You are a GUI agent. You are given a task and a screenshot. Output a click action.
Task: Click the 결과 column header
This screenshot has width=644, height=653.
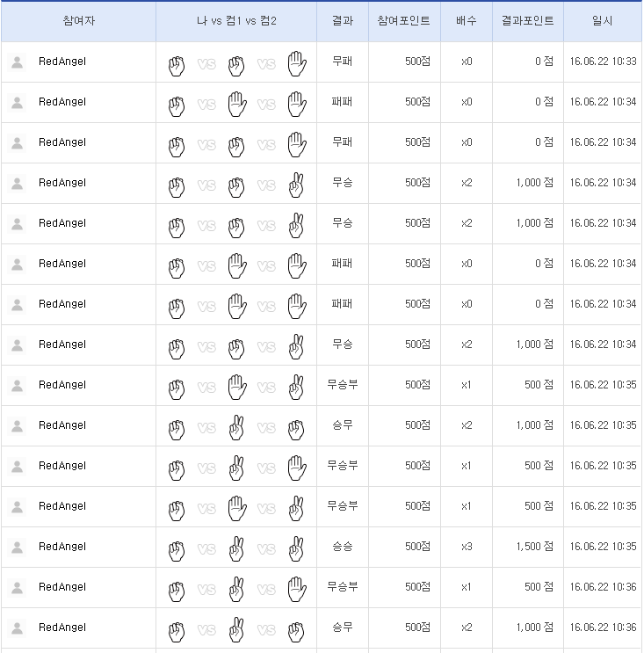point(343,21)
